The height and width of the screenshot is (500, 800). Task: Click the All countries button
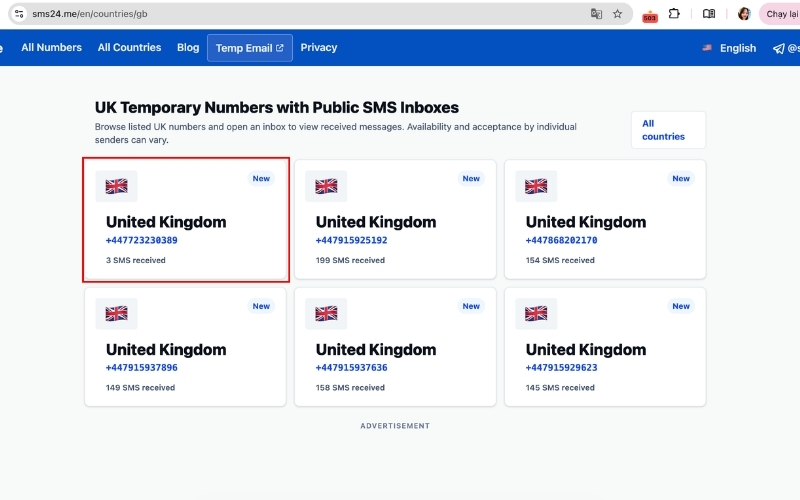668,130
